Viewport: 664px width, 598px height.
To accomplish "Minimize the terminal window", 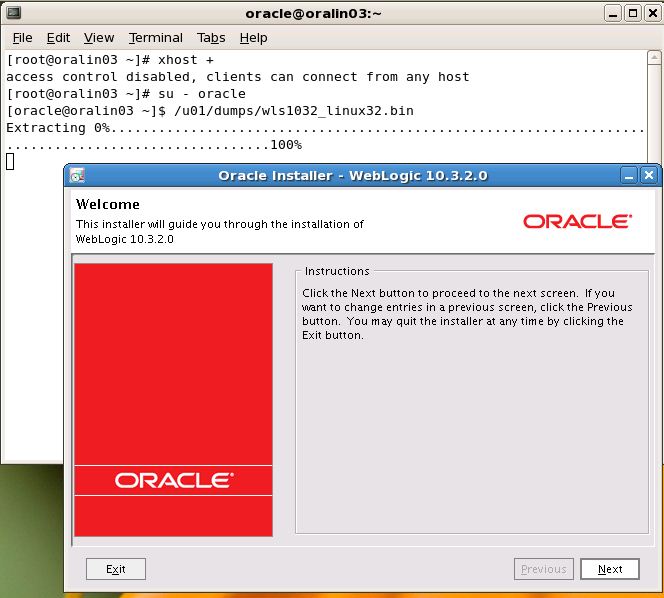I will click(x=612, y=14).
